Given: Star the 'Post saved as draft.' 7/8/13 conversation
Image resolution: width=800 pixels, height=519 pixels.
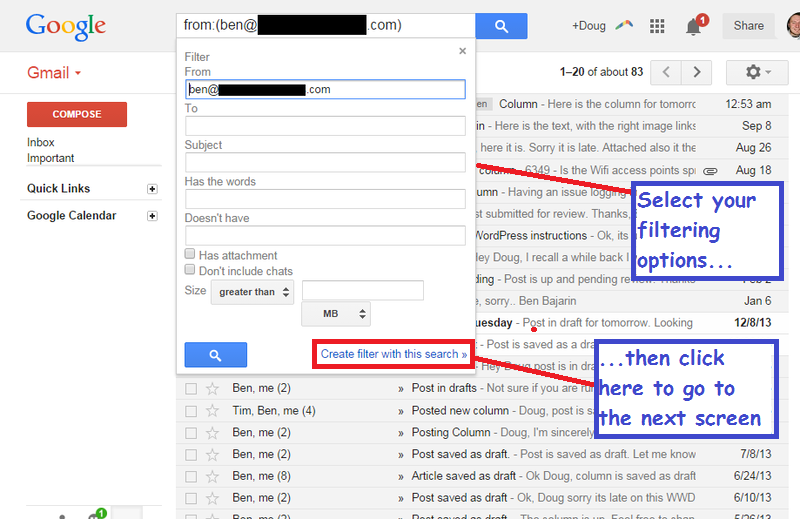Looking at the screenshot, I should [x=212, y=455].
